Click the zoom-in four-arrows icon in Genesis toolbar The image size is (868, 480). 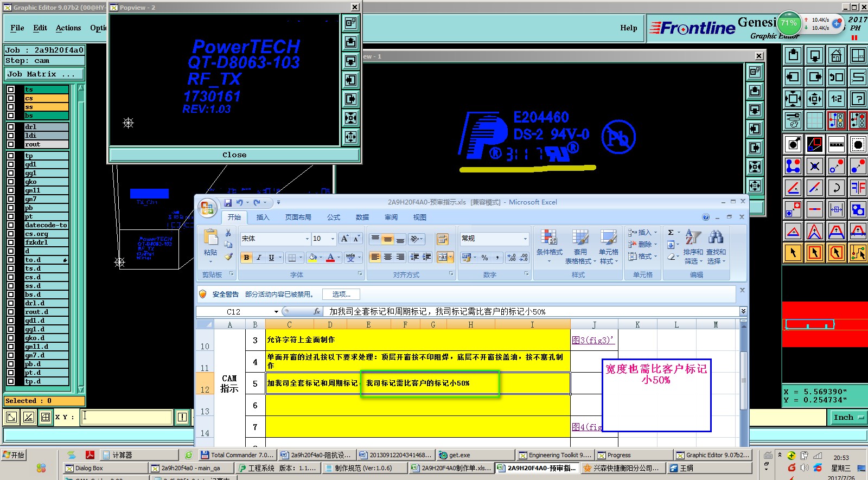click(793, 99)
